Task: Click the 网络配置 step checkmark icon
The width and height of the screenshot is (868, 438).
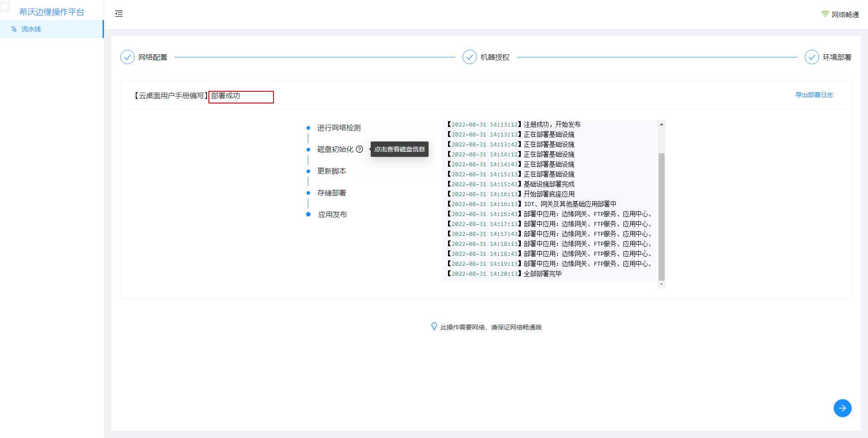Action: [127, 57]
